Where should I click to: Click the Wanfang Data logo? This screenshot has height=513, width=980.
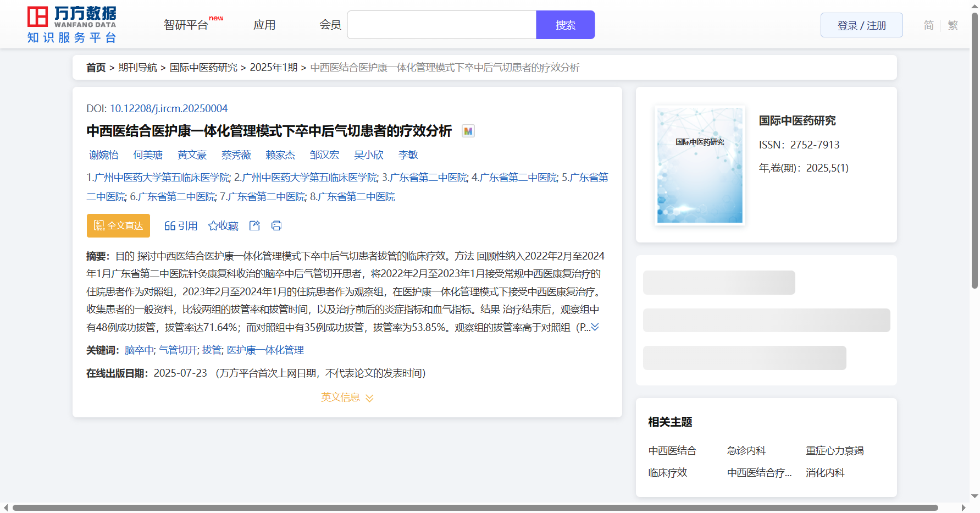point(72,25)
